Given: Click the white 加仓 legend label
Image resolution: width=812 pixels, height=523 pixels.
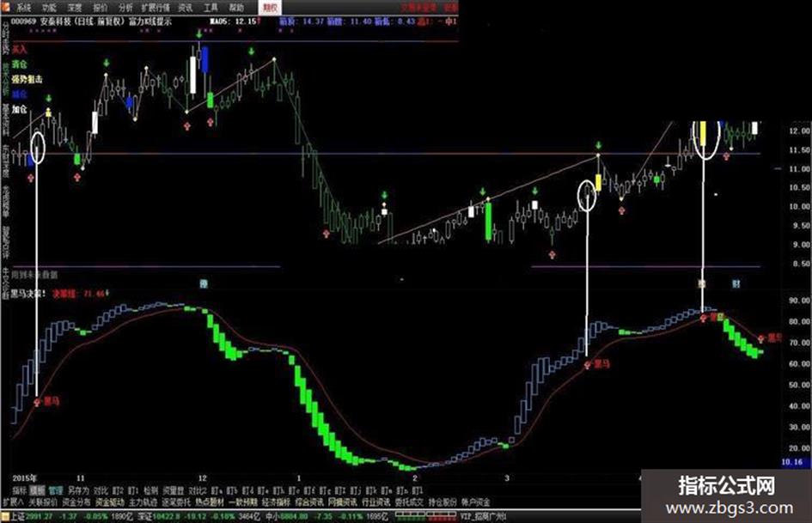Looking at the screenshot, I should (20, 109).
